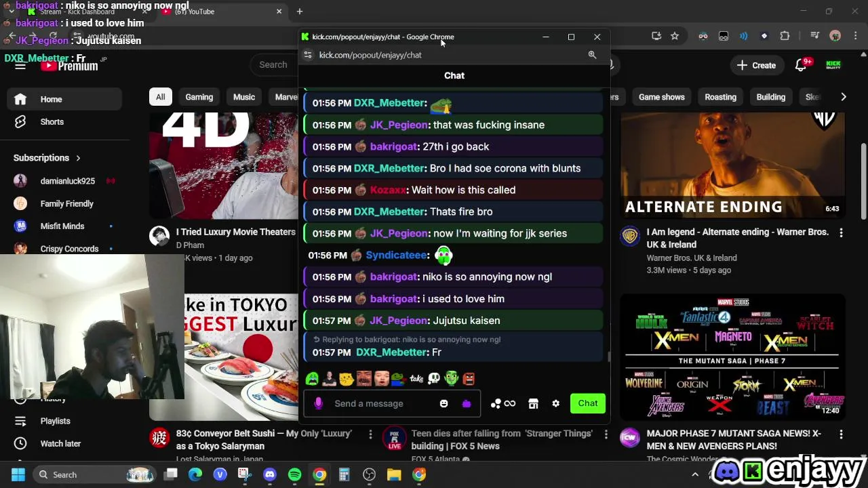
Task: Expand the Subscriptions section arrow
Action: pyautogui.click(x=78, y=158)
